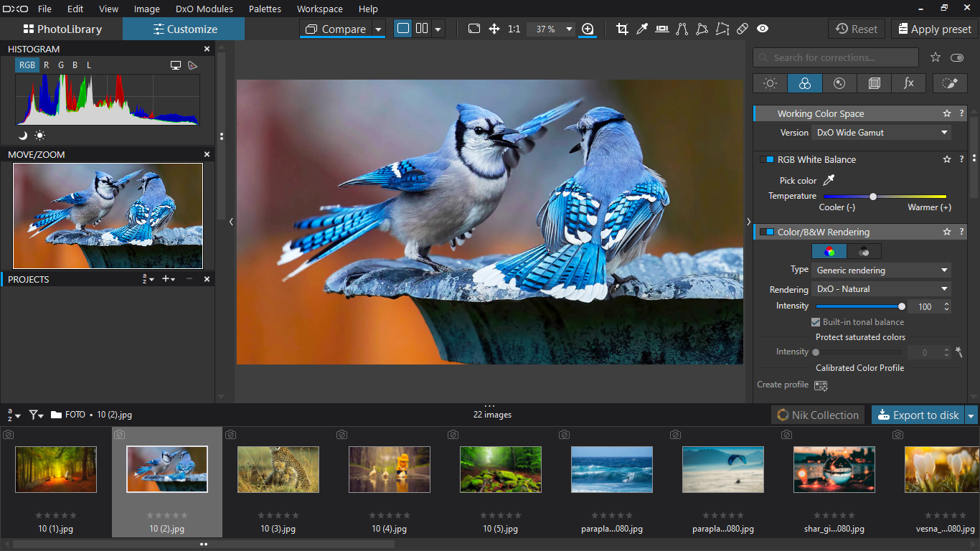Click the Nik Collection button

click(818, 415)
